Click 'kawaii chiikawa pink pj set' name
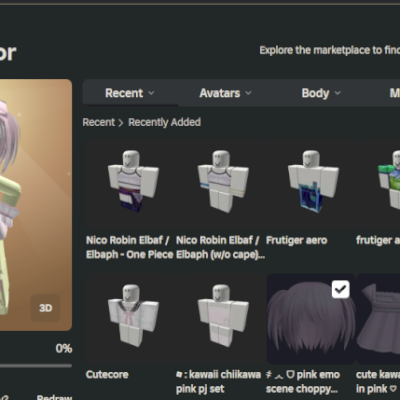Viewport: 400px width, 400px height. point(218,382)
